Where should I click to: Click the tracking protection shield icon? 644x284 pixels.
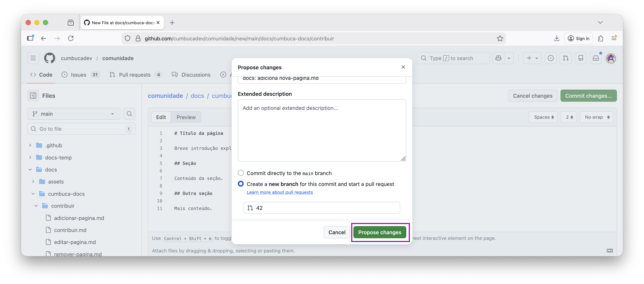[x=128, y=39]
